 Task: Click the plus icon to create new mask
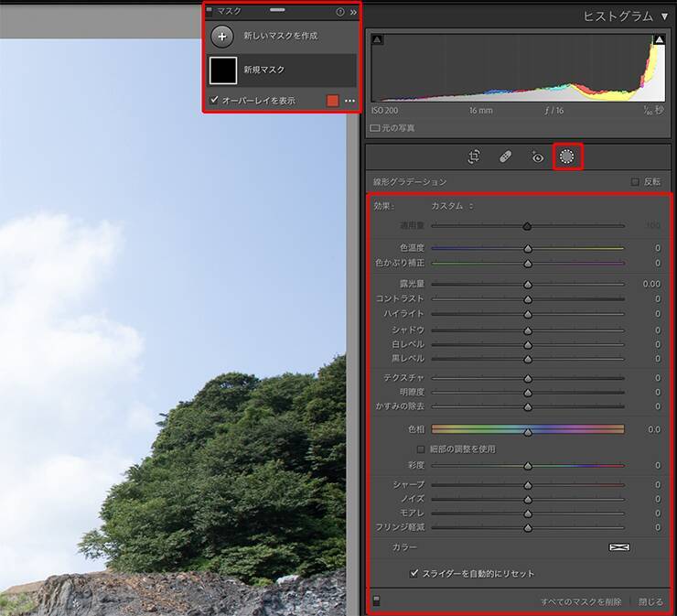point(221,37)
